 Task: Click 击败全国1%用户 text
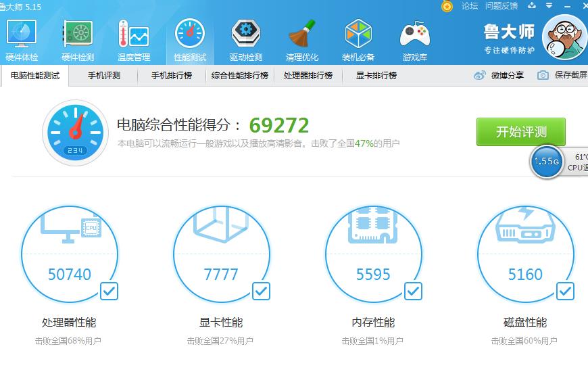pyautogui.click(x=372, y=341)
